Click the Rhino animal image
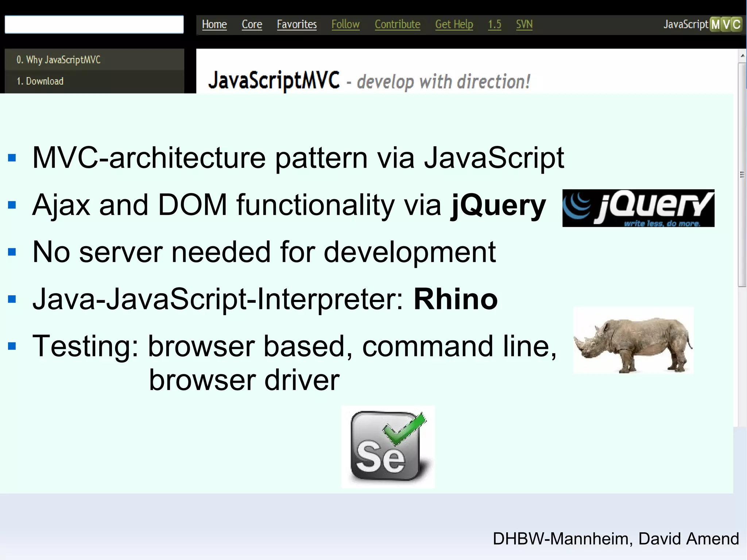The width and height of the screenshot is (747, 560). pos(633,340)
